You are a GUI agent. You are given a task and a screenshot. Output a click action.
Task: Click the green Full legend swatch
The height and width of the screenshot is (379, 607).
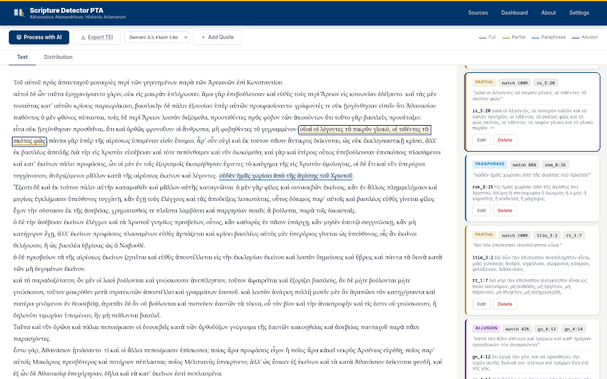click(482, 38)
